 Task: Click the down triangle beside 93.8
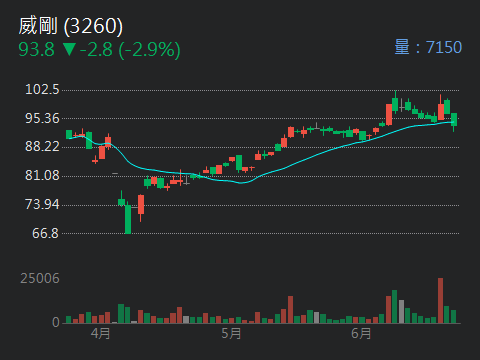click(69, 49)
